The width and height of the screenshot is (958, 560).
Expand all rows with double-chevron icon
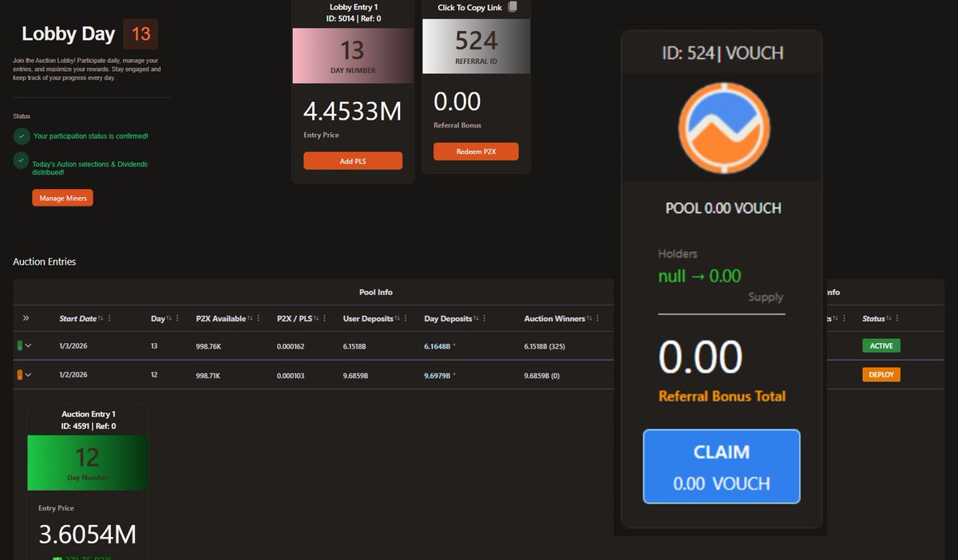pos(26,318)
